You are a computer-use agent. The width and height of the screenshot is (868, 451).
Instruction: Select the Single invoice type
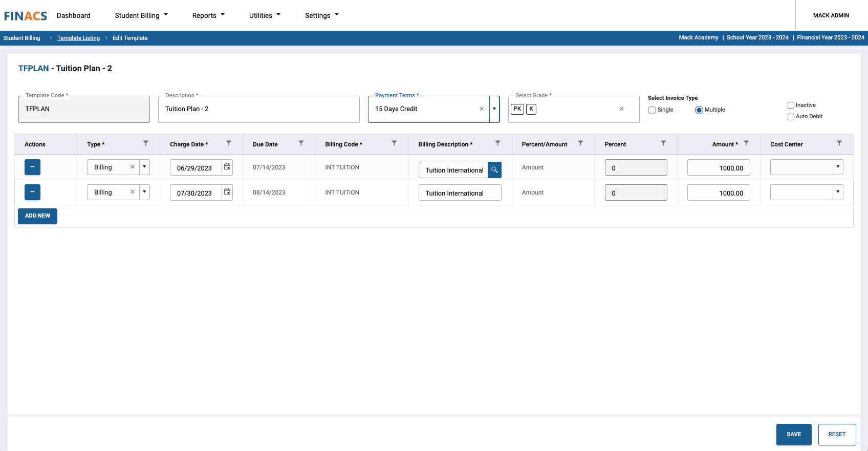(x=652, y=110)
